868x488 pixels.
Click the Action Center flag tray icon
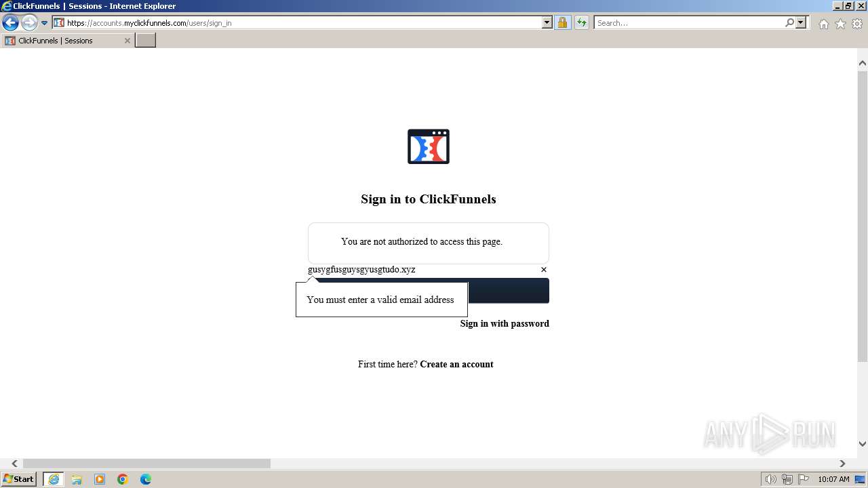(x=803, y=479)
